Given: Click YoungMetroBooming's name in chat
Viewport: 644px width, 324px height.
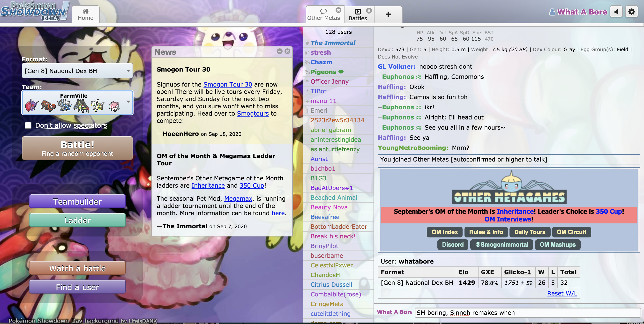Looking at the screenshot, I should [413, 148].
